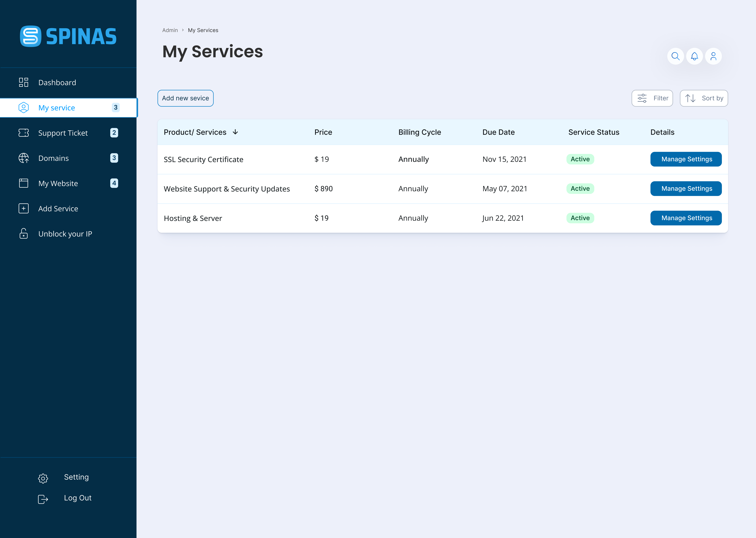Click the Support Ticket icon in sidebar
The image size is (756, 538).
pos(23,133)
